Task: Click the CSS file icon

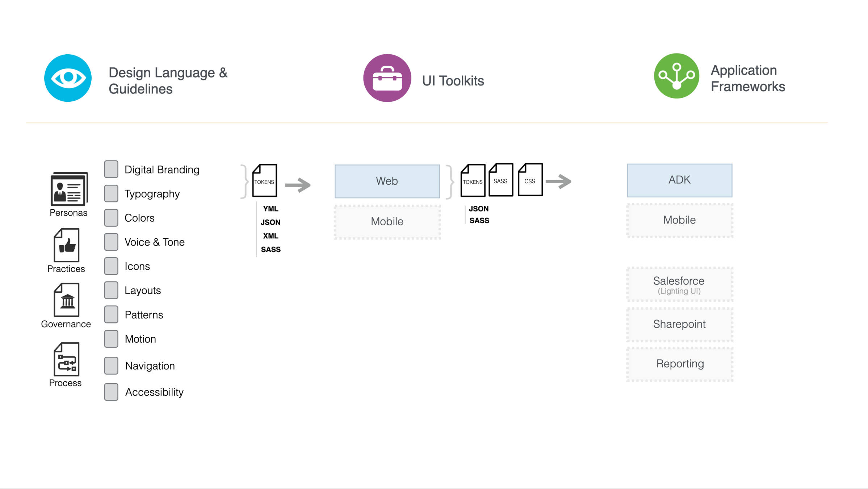Action: coord(530,180)
